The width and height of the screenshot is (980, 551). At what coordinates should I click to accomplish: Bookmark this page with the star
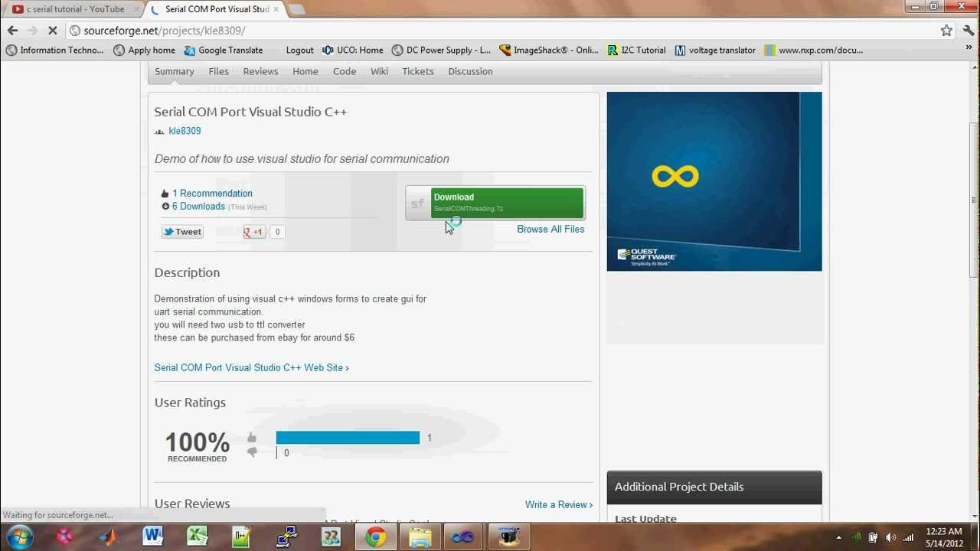946,31
